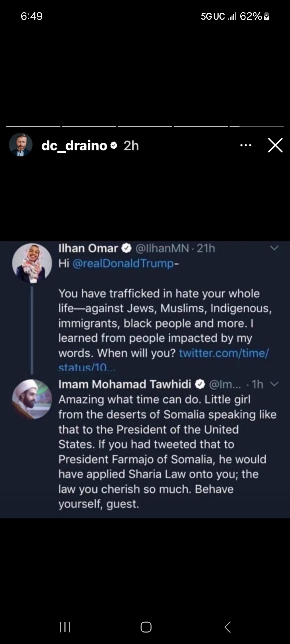This screenshot has height=644, width=290.
Task: Tap Ilhan Omar's verified checkmark badge
Action: click(126, 248)
